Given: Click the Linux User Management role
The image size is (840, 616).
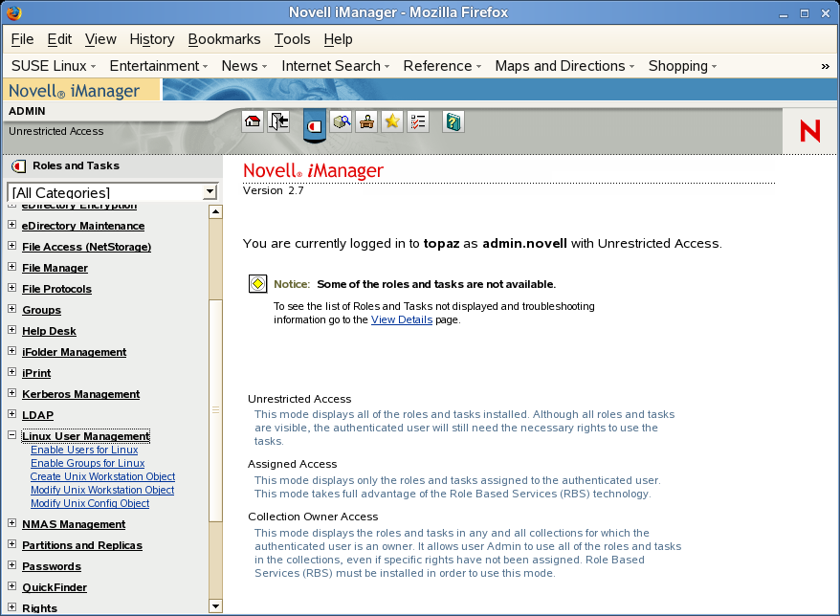Looking at the screenshot, I should click(86, 436).
